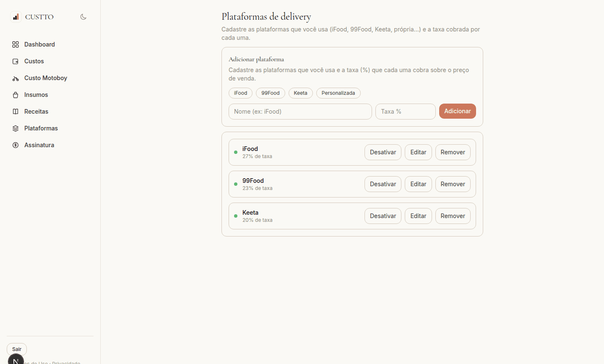Deactivate the 99Food platform
Screen dimensions: 604x364
coord(383,184)
